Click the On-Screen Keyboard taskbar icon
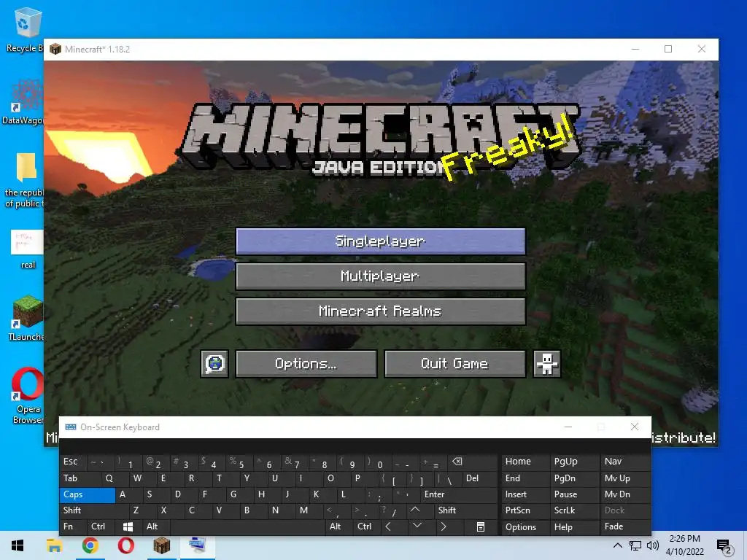Screen dimensions: 747x560 click(x=197, y=545)
